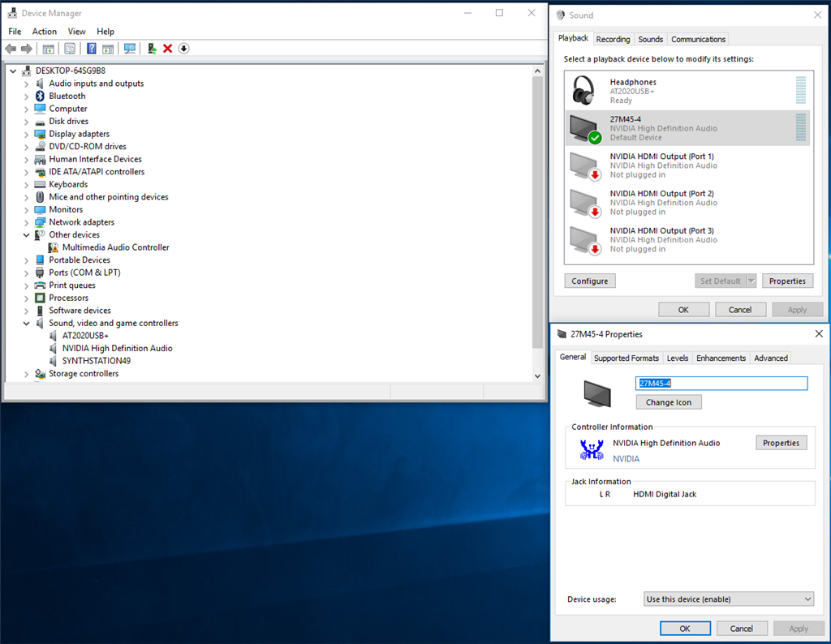Click the Forward arrow in Device Manager toolbar
The image size is (831, 644).
click(x=27, y=49)
